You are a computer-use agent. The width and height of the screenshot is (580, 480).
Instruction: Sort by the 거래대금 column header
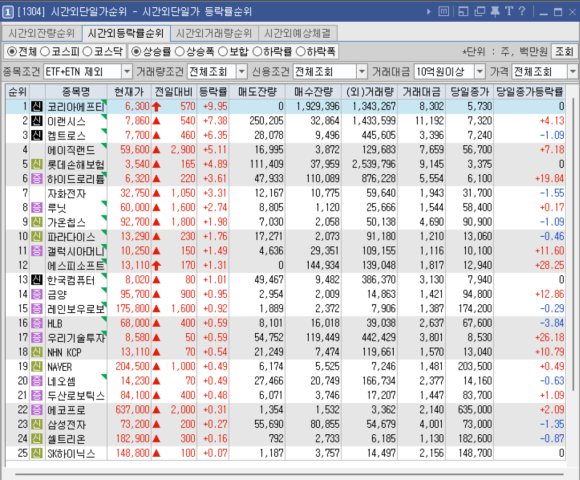click(x=421, y=92)
